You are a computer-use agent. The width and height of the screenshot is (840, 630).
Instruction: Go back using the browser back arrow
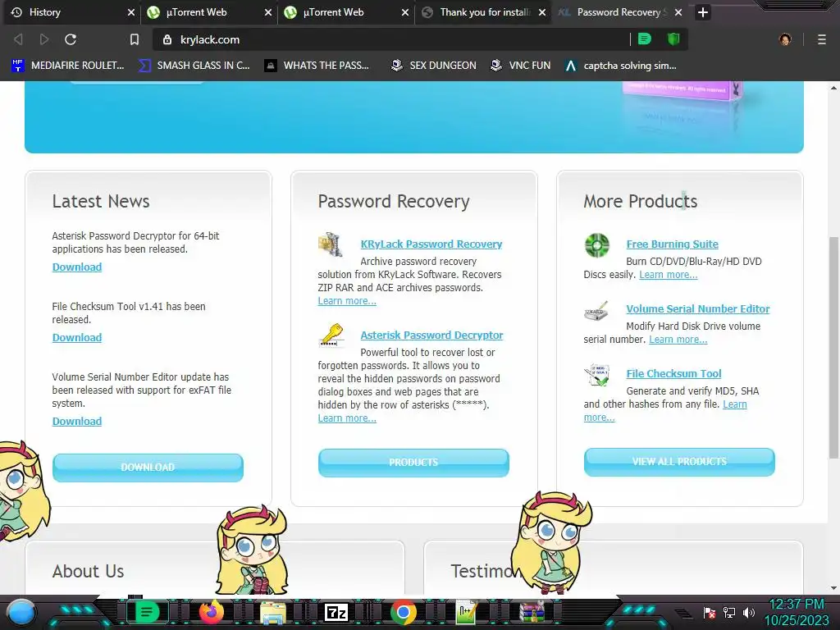18,39
